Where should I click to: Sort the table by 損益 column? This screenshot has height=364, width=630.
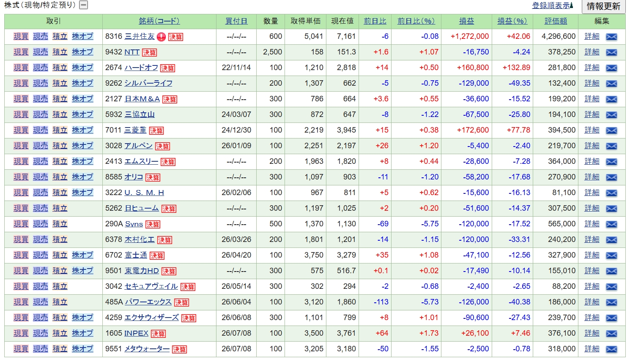467,21
